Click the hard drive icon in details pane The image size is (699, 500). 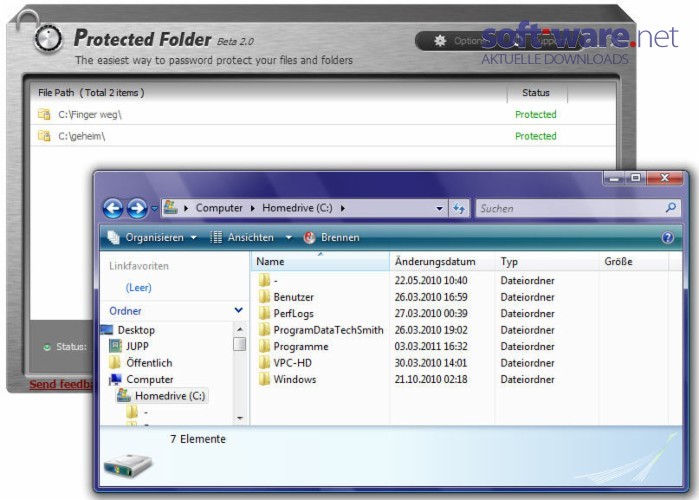pos(128,466)
